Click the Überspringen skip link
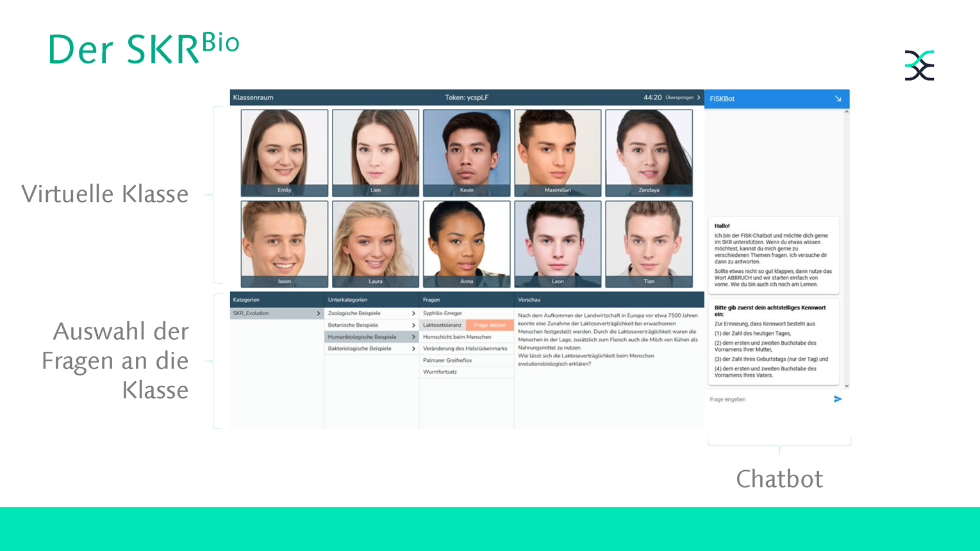The image size is (980, 551). click(x=682, y=98)
